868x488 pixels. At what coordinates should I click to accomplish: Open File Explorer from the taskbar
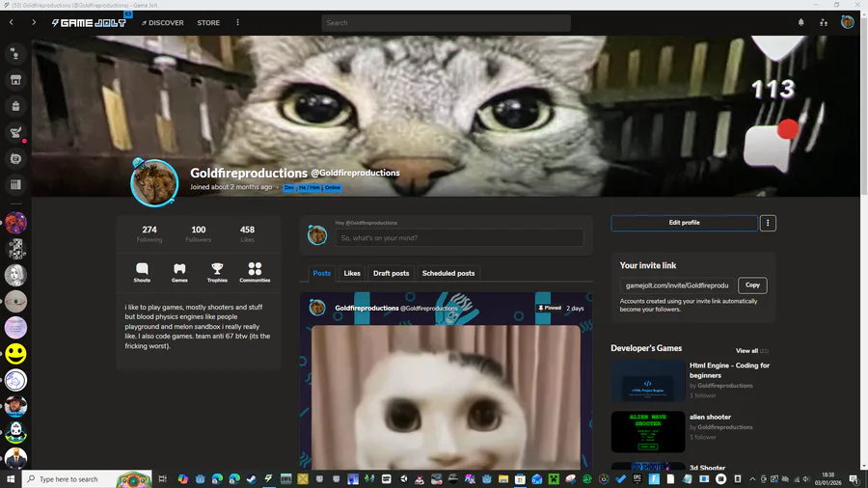point(503,479)
